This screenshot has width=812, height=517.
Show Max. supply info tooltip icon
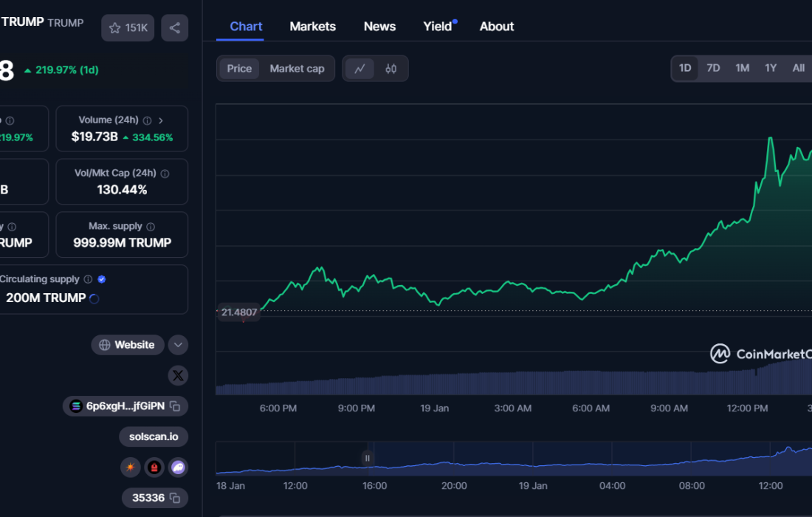tap(151, 227)
